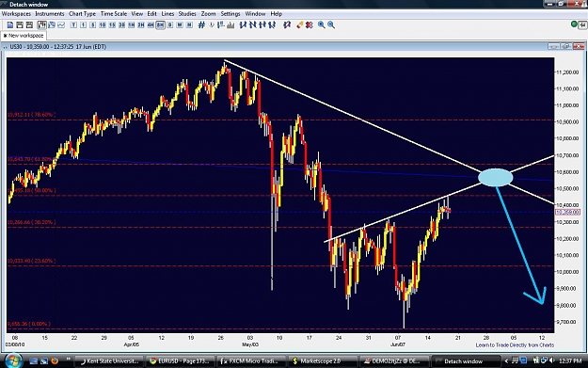Click the red delete-all toolbar icon
588x368 pixels.
(309, 25)
